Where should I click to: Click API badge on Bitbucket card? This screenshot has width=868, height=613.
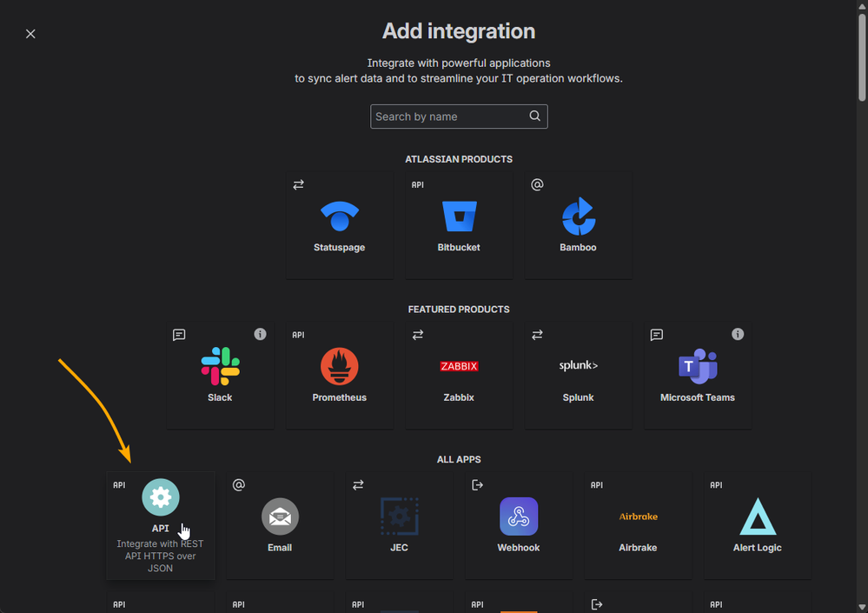(x=418, y=185)
